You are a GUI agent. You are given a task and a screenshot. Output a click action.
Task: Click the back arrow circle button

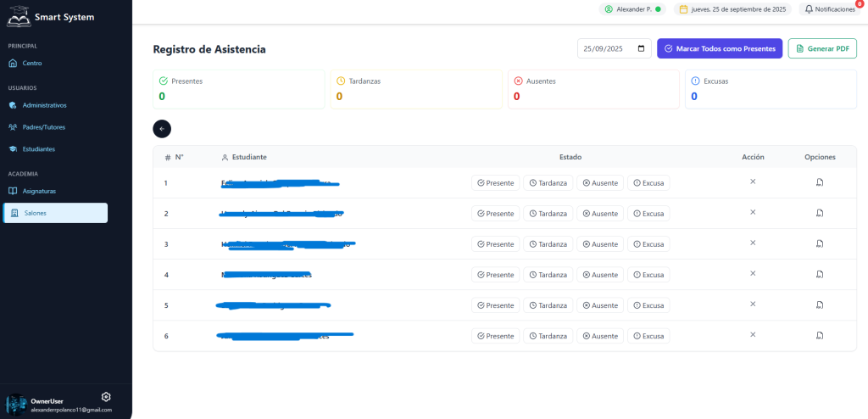tap(162, 128)
